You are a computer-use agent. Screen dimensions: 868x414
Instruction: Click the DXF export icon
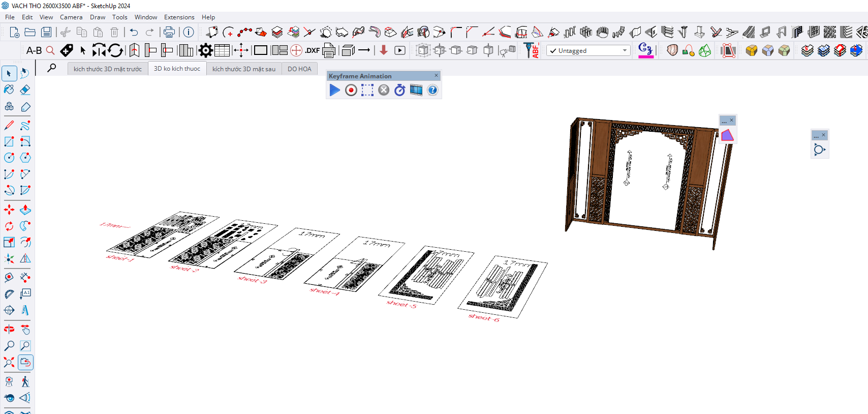[x=312, y=50]
